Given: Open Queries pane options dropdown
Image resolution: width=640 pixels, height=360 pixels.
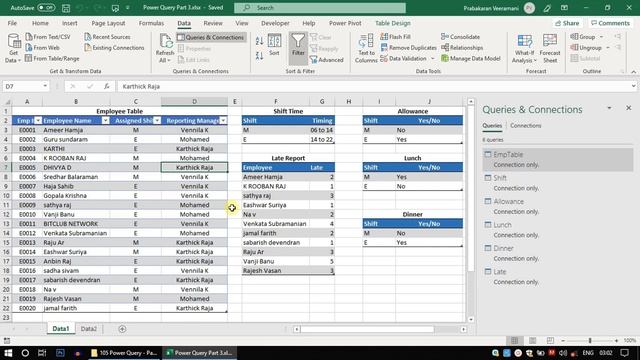Looking at the screenshot, I should (x=609, y=108).
